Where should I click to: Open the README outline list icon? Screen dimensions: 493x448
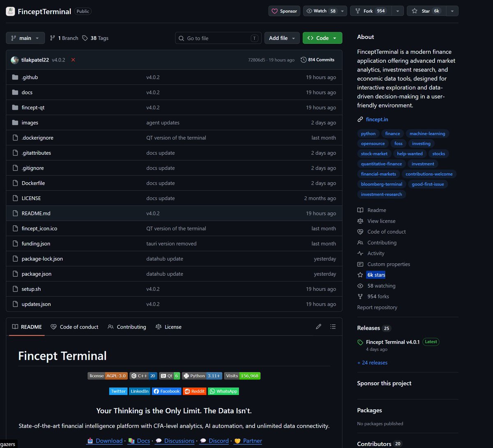click(x=333, y=326)
